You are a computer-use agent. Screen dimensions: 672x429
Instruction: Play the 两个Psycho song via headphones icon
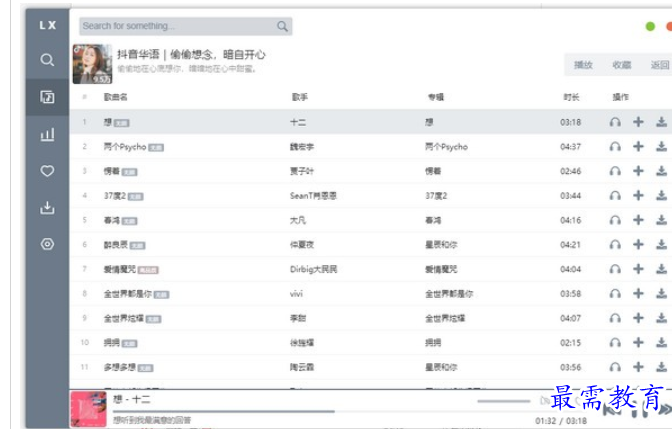click(615, 147)
